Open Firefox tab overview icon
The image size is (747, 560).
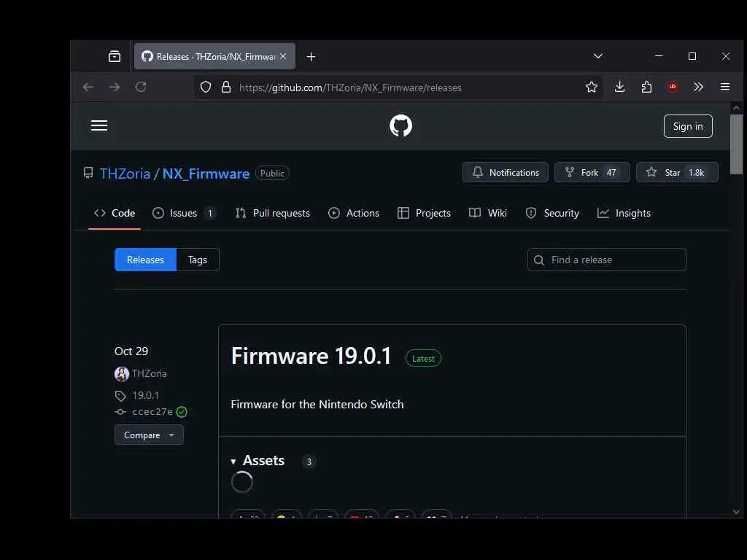[115, 57]
